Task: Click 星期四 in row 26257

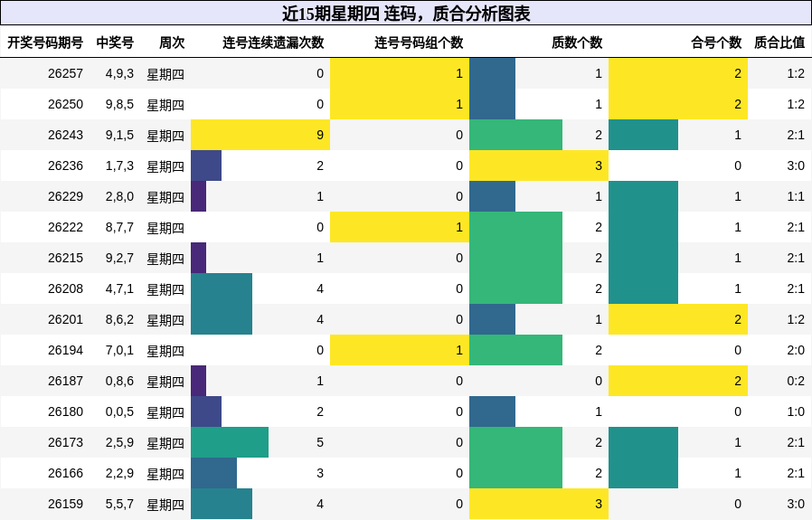Action: click(x=165, y=74)
